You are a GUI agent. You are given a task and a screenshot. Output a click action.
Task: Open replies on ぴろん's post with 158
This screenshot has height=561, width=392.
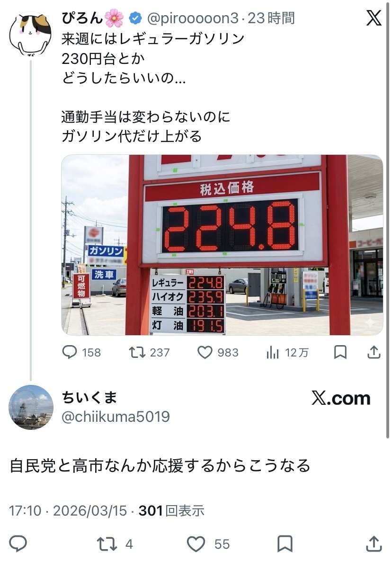70,352
